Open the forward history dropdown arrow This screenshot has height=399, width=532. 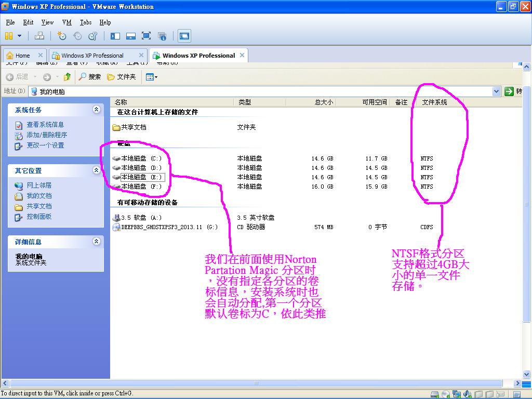point(57,77)
